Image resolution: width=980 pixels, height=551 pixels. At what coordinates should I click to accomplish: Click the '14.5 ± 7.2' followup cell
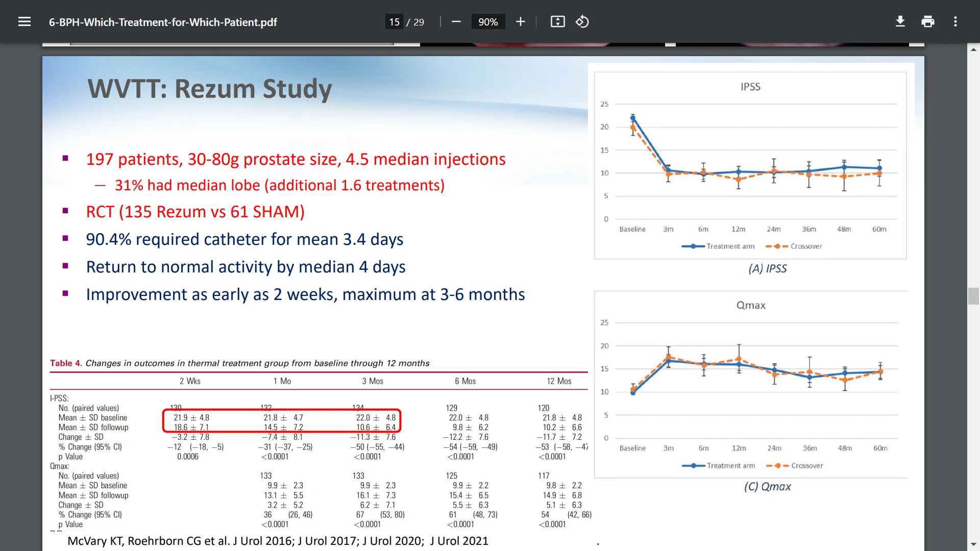[x=283, y=428]
